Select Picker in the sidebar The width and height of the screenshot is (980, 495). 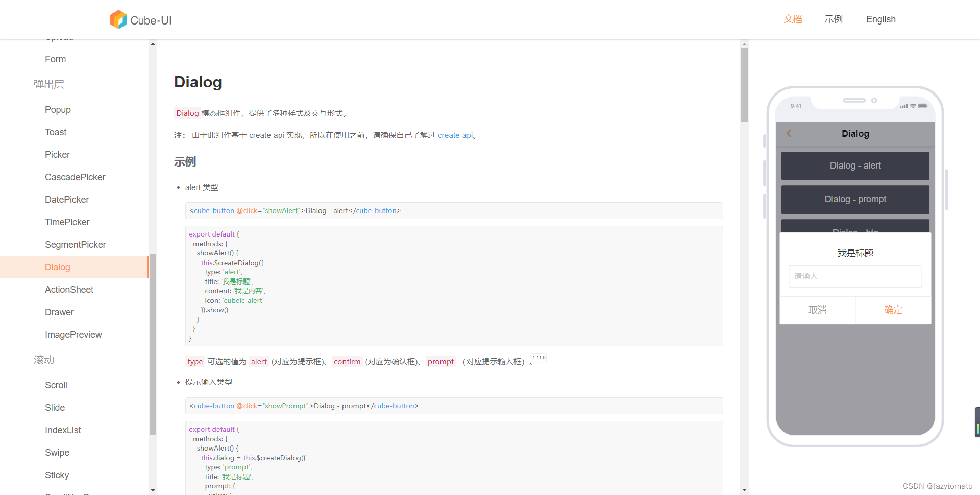(57, 155)
